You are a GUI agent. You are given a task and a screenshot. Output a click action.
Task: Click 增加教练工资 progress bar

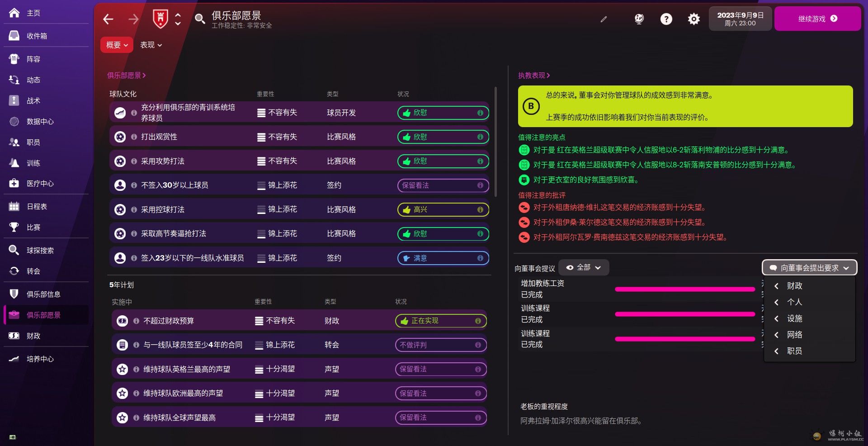[x=684, y=289]
